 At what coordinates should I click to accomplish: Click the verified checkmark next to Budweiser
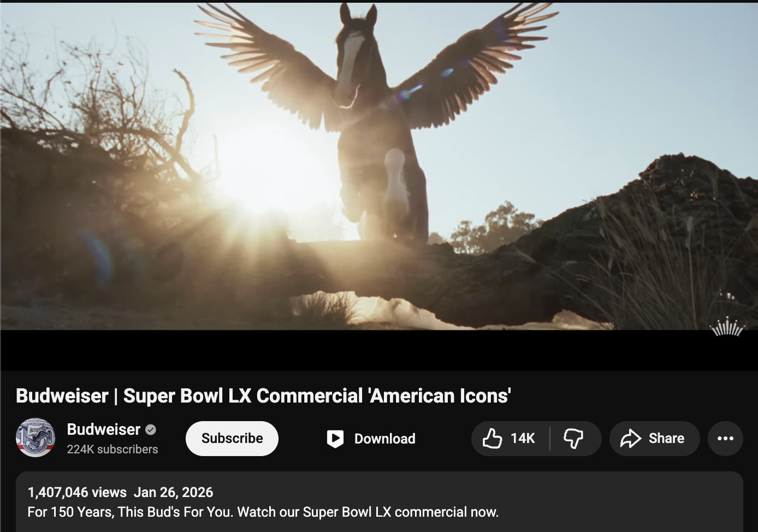point(151,430)
